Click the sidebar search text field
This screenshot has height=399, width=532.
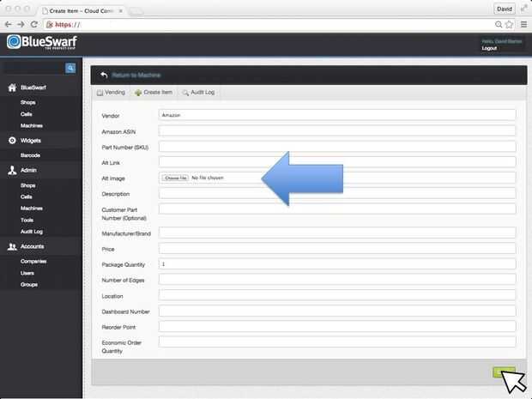[33, 68]
